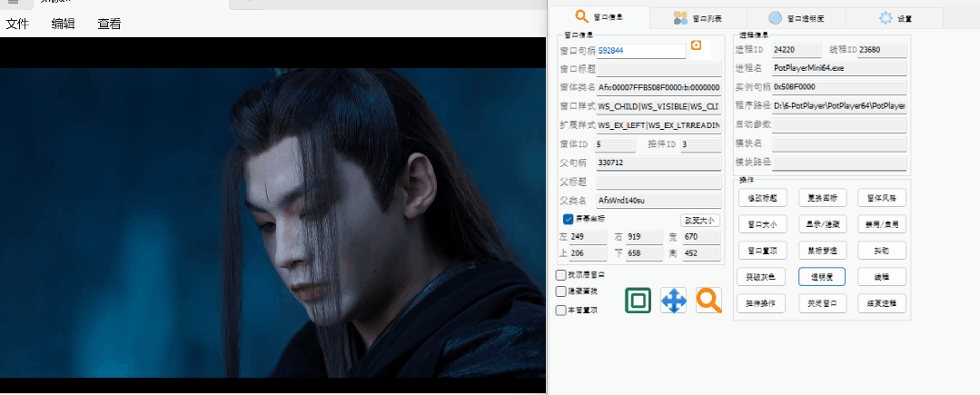
Task: Click the 下 coordinate field showing 658
Action: tap(644, 253)
